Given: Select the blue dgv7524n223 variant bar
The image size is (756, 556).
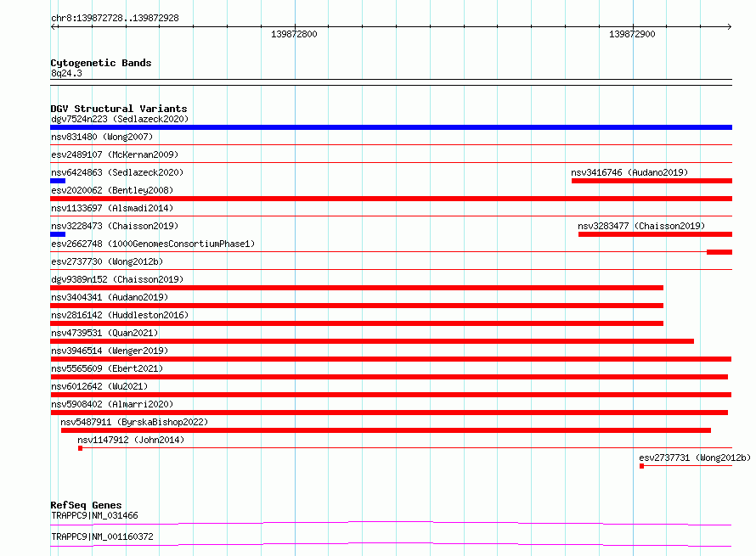Looking at the screenshot, I should click(391, 127).
